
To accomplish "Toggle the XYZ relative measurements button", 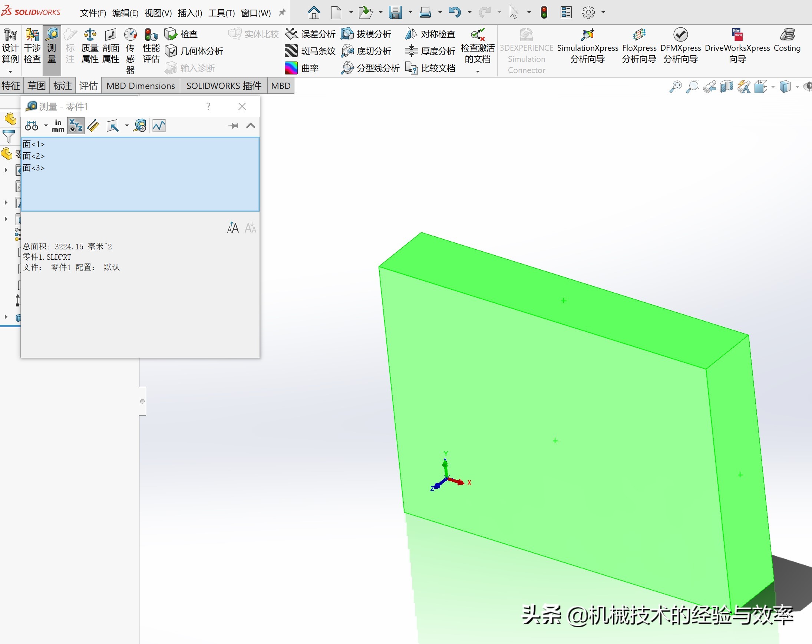I will click(x=76, y=126).
